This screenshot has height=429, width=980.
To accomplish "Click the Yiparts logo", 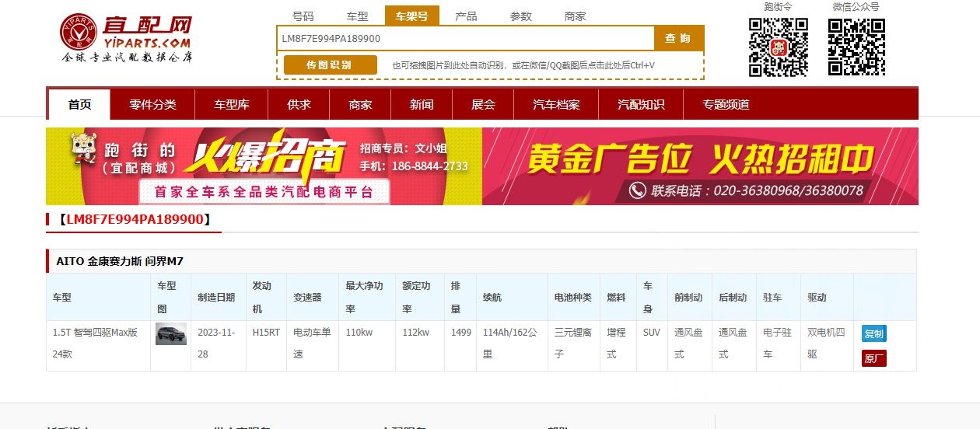I will 127,39.
